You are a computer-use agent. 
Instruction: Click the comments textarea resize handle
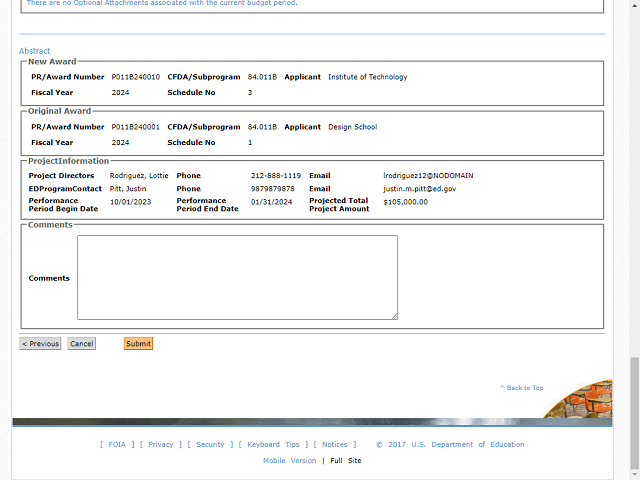click(395, 316)
